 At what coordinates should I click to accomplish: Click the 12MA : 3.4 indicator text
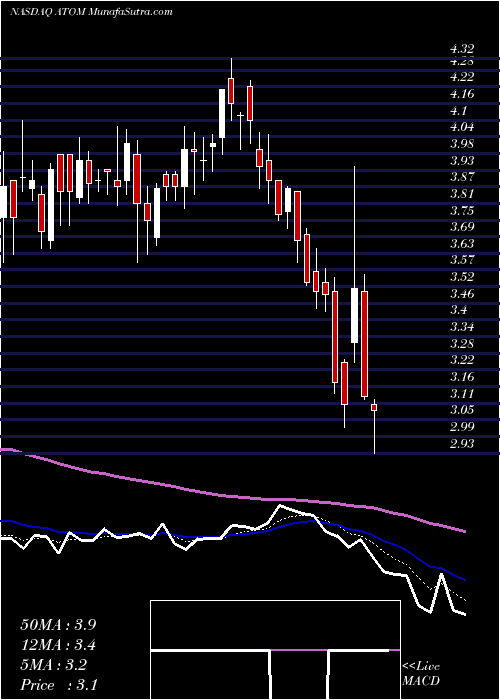pyautogui.click(x=58, y=645)
